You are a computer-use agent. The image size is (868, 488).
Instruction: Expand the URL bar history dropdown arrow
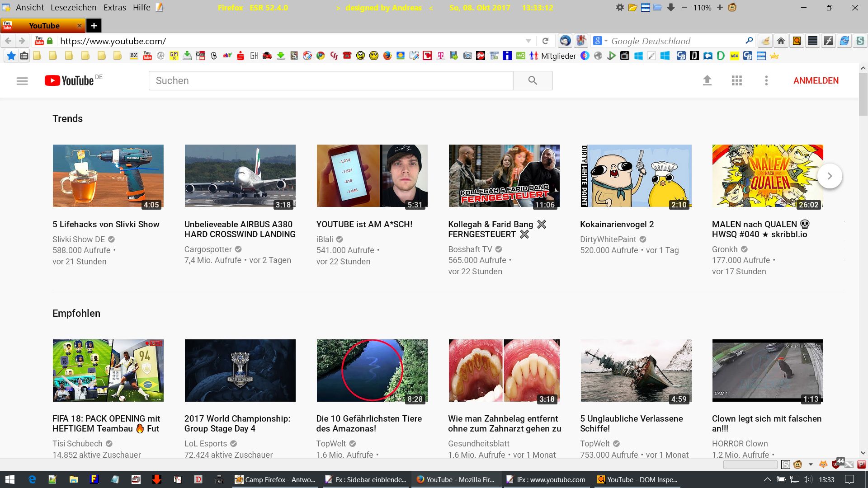[528, 41]
